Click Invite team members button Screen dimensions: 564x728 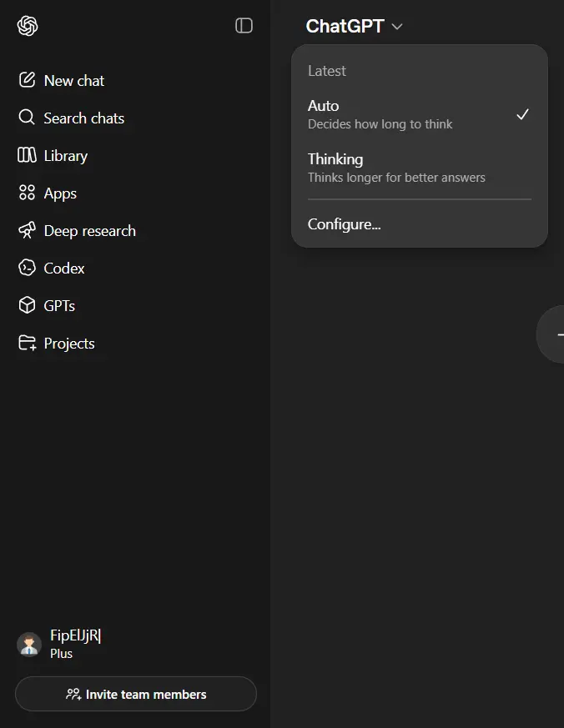136,694
